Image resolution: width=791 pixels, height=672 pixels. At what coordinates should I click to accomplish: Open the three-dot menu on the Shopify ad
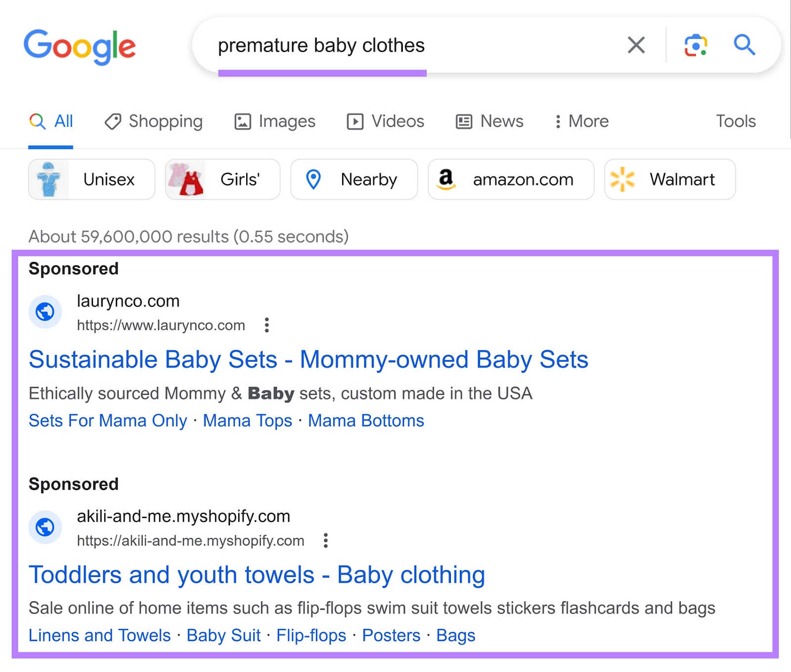pyautogui.click(x=326, y=541)
